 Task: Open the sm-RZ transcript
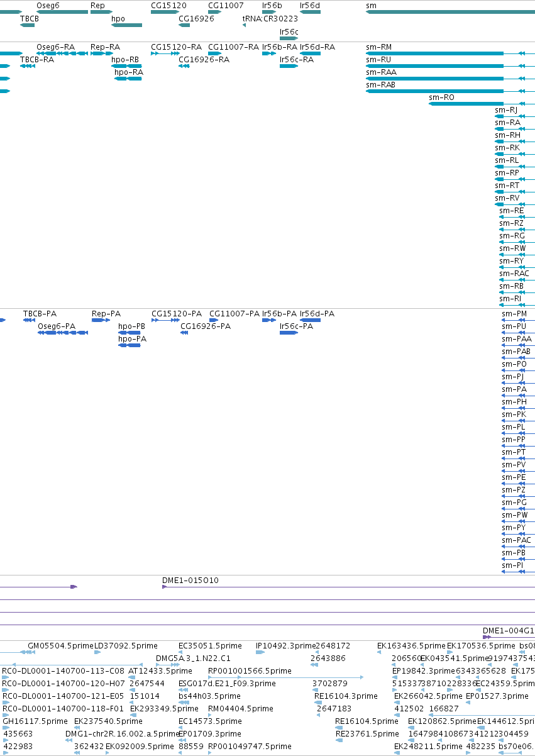[517, 230]
